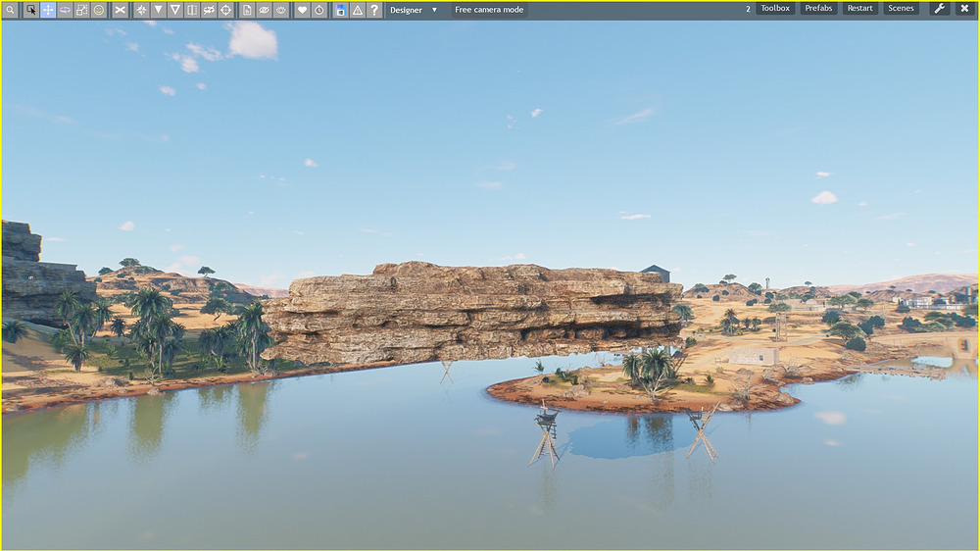Activate the move arrows tool
Image resolution: width=980 pixels, height=551 pixels.
(x=47, y=10)
